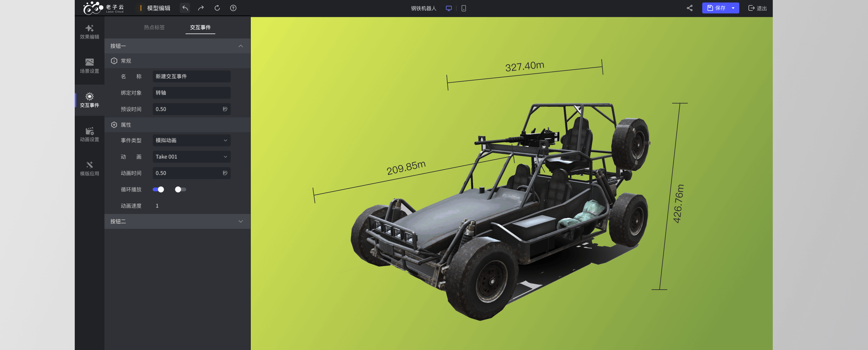Click the share icon
Screen dimensions: 868x350
[689, 8]
